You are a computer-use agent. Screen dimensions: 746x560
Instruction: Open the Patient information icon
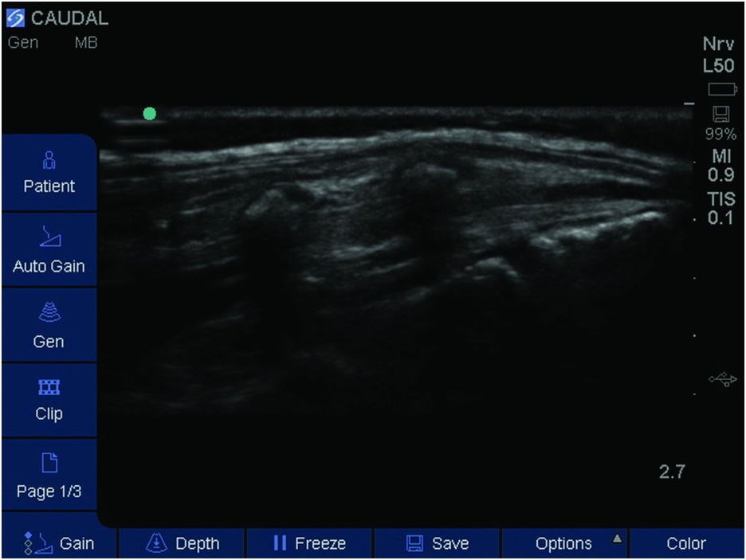coord(49,161)
